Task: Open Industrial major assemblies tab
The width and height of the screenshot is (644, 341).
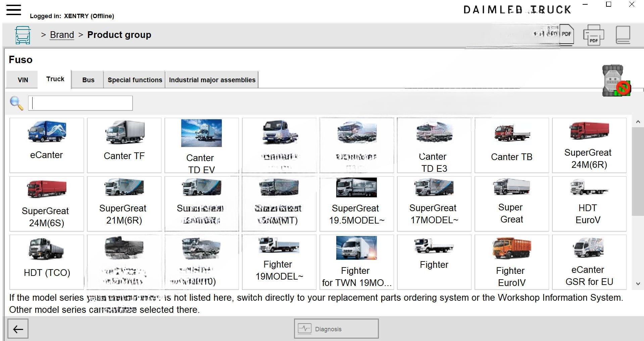Action: coord(212,80)
